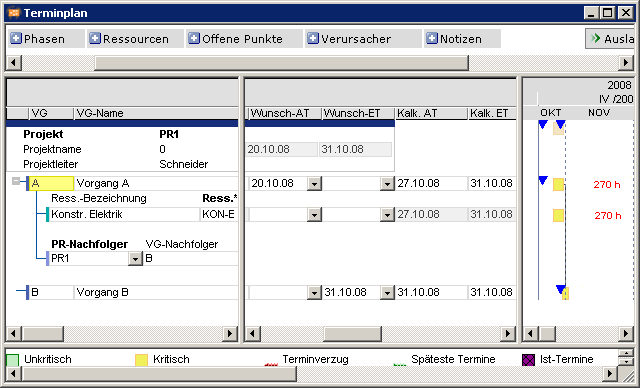This screenshot has width=640, height=388.
Task: Click the Vorgang B name field
Action: tap(156, 293)
